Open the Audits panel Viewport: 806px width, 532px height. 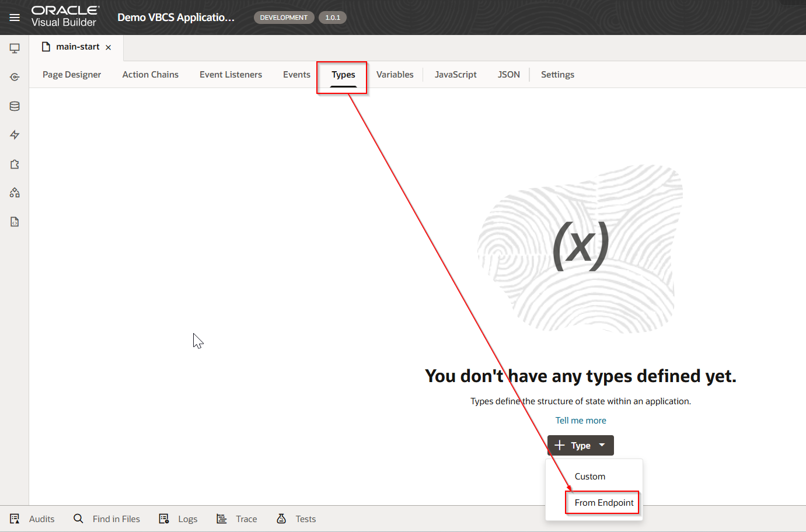tap(33, 519)
